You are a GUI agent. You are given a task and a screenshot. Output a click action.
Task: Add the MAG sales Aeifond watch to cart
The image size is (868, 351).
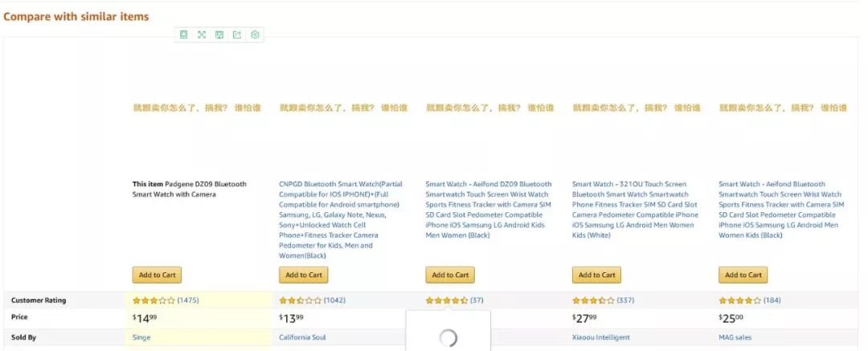[743, 275]
